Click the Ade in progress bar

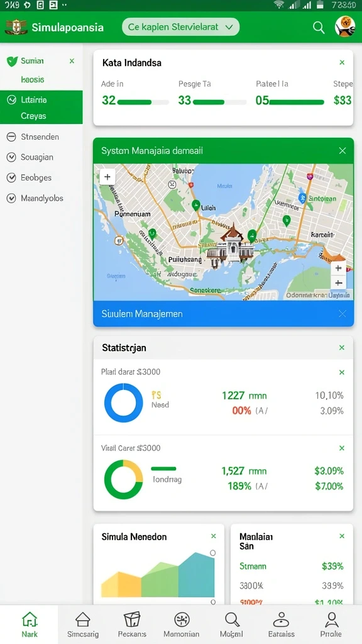[143, 103]
